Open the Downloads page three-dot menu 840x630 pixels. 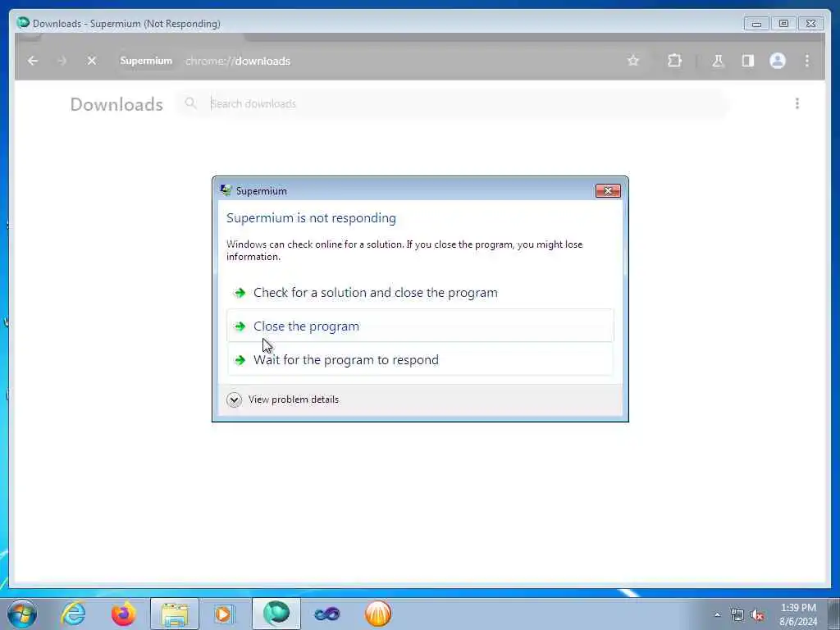[797, 103]
